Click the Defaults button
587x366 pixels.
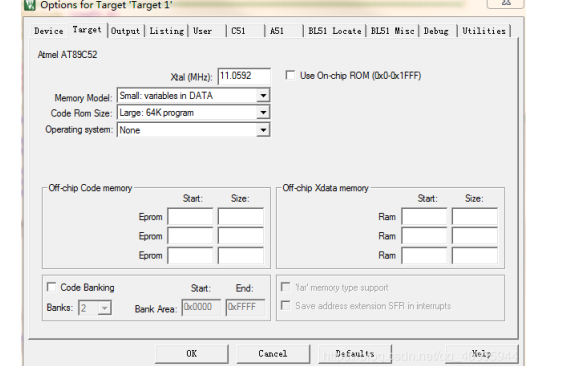tap(355, 354)
